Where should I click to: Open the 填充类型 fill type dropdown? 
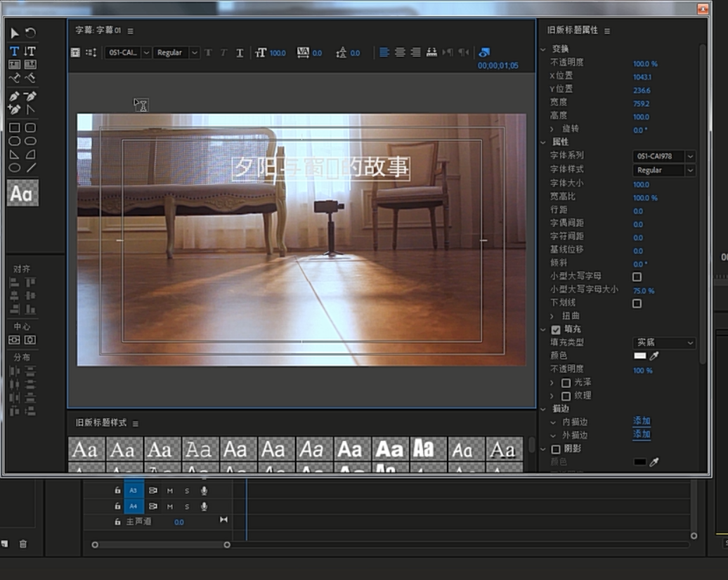664,343
